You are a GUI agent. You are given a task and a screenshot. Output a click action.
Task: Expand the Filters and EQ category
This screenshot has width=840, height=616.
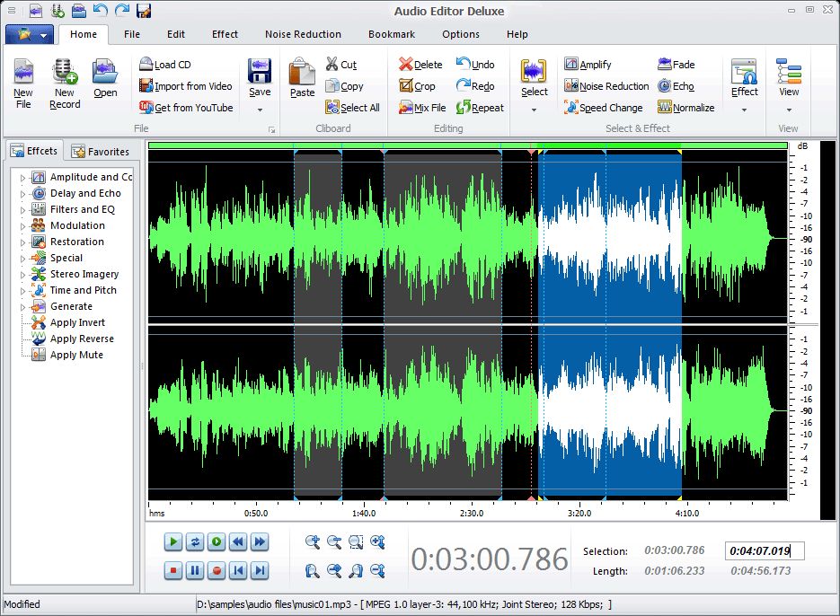22,210
